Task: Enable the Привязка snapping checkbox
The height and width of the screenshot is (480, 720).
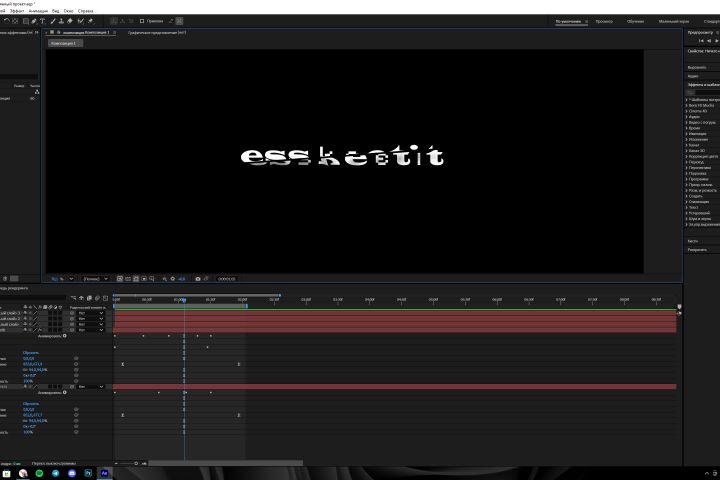Action: tap(142, 21)
